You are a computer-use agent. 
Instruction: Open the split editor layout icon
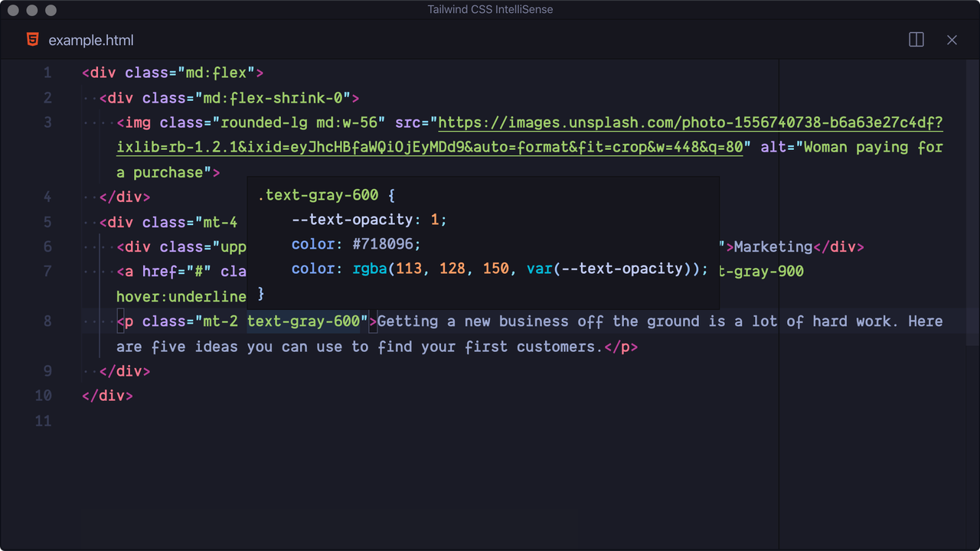(x=916, y=39)
